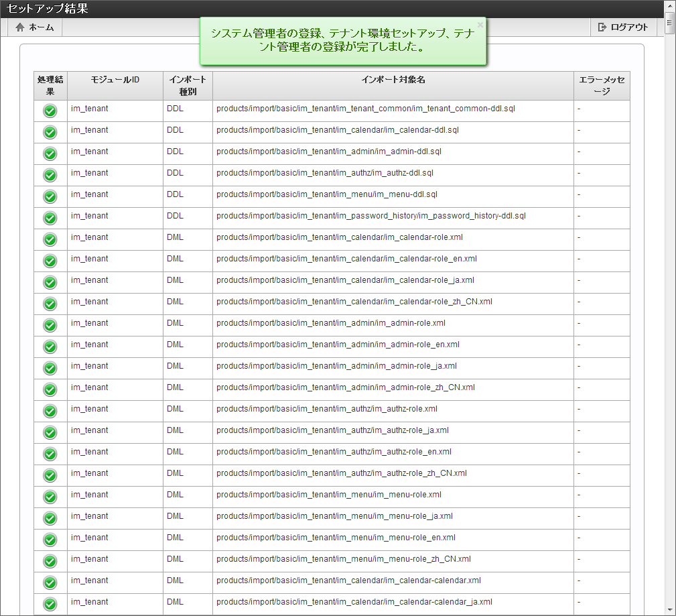Click the scrollbar down arrow
The image size is (676, 616).
pos(669,610)
